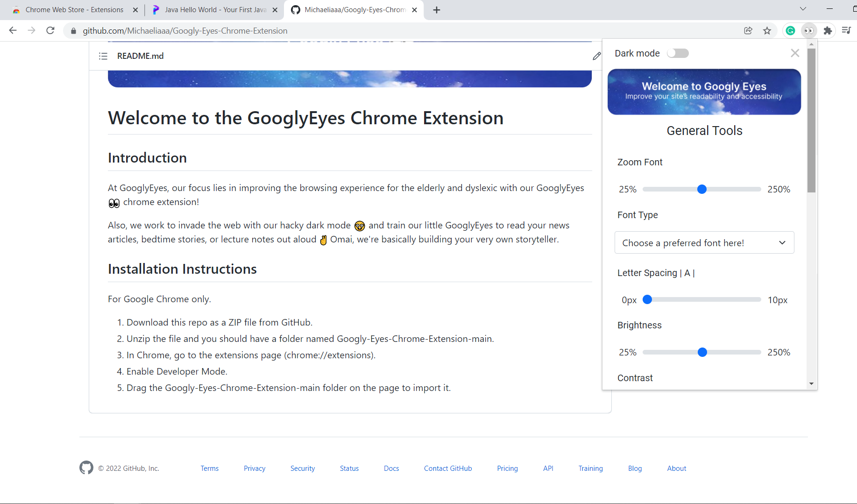Open the Extensions puzzle menu

828,30
